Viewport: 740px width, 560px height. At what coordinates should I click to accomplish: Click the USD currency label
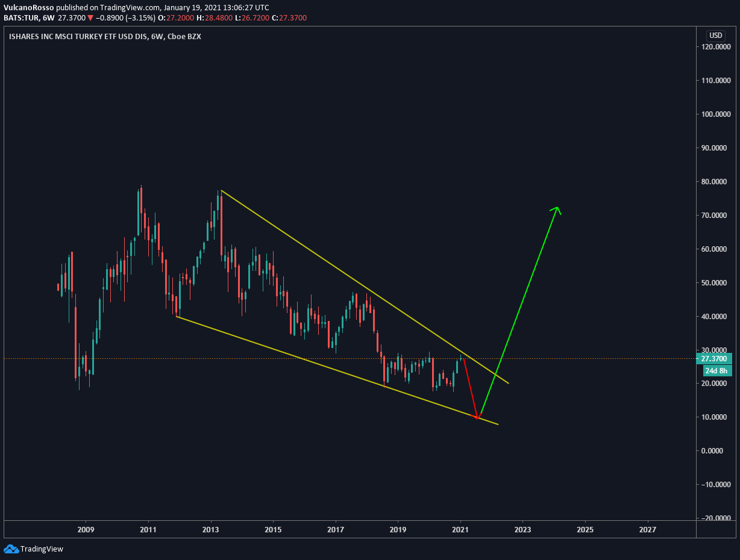pyautogui.click(x=716, y=36)
